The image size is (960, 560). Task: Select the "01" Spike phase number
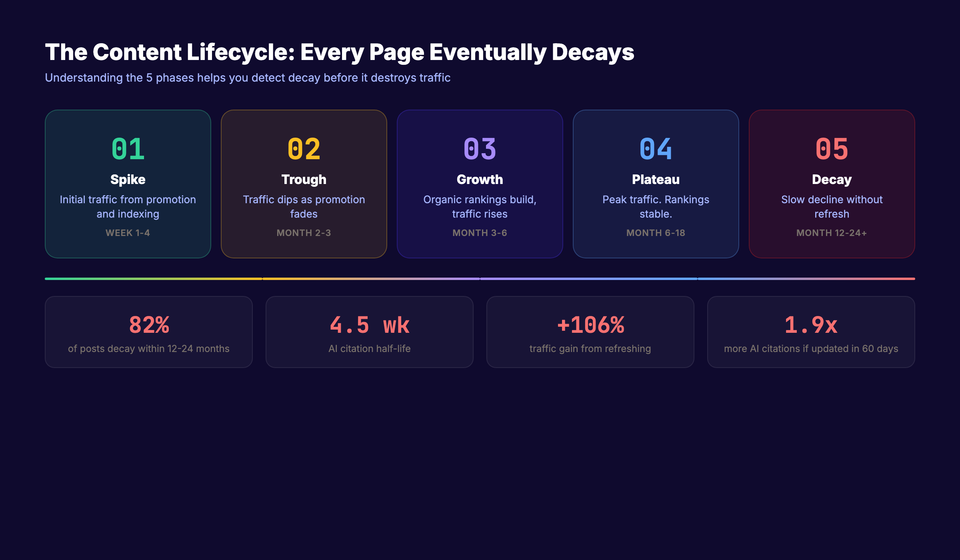pyautogui.click(x=128, y=149)
